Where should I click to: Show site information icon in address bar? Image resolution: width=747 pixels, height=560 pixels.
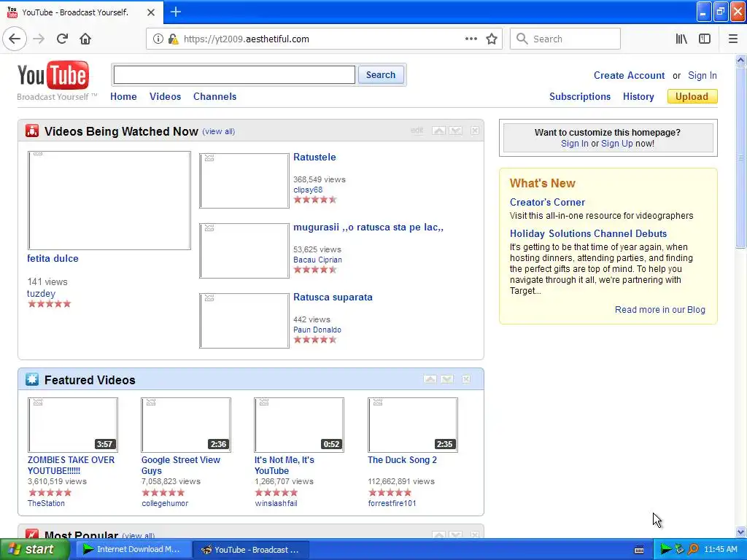[x=158, y=39]
